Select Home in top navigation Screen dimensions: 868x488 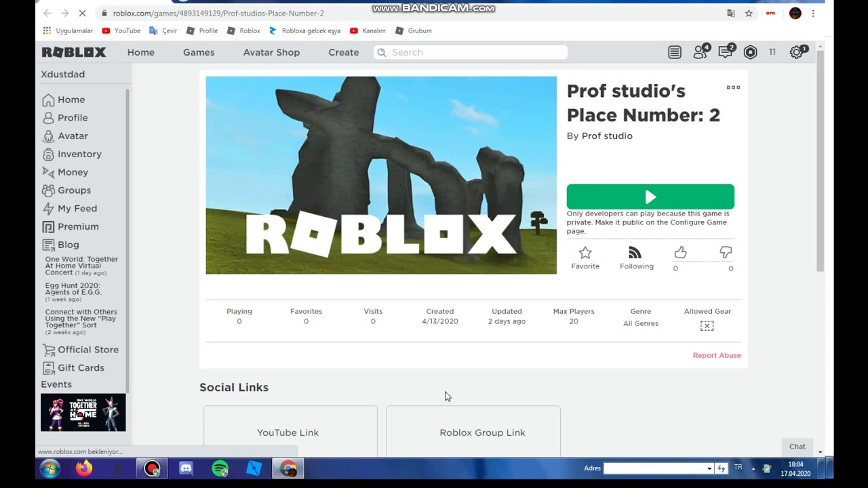pyautogui.click(x=141, y=52)
